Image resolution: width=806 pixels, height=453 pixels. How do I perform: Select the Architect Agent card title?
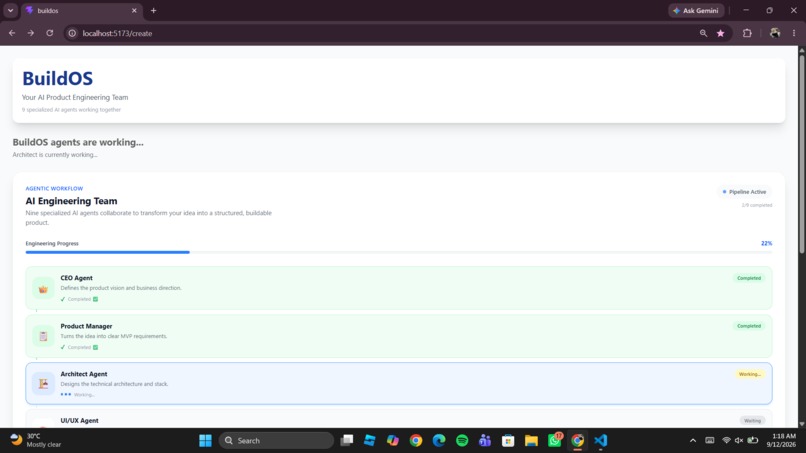pyautogui.click(x=84, y=374)
